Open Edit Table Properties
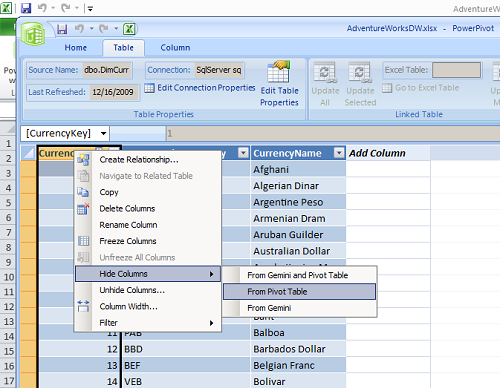 (x=279, y=84)
